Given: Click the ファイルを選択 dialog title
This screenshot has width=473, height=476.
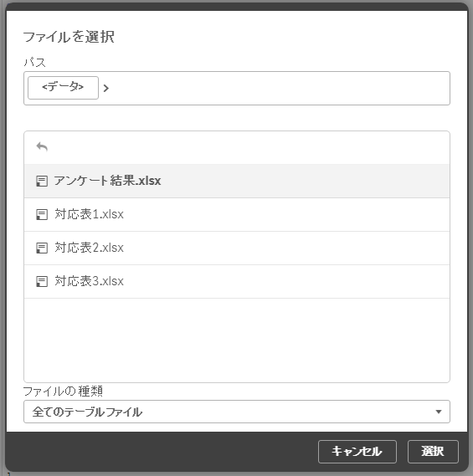Looking at the screenshot, I should 69,37.
